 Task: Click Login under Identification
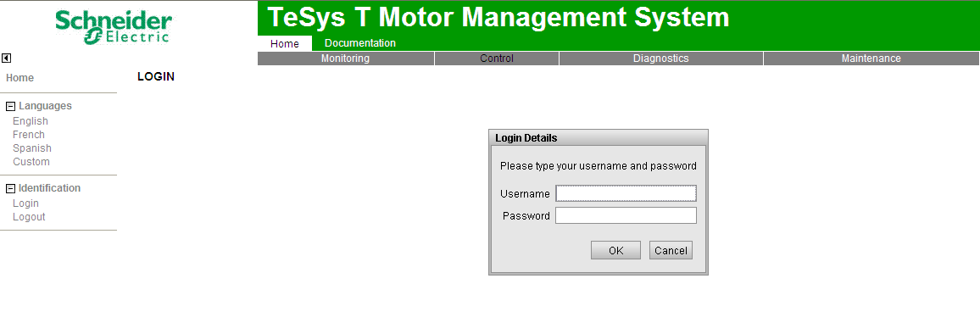[25, 203]
